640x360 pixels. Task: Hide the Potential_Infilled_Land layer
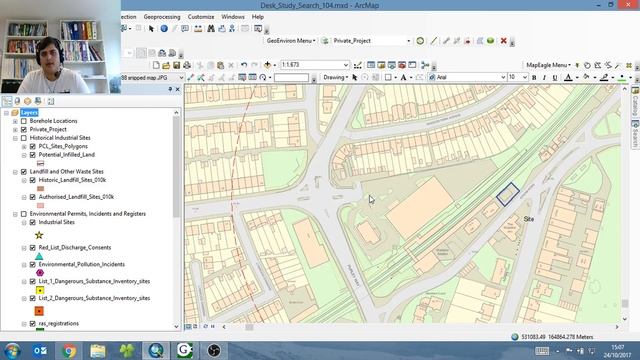[33, 155]
